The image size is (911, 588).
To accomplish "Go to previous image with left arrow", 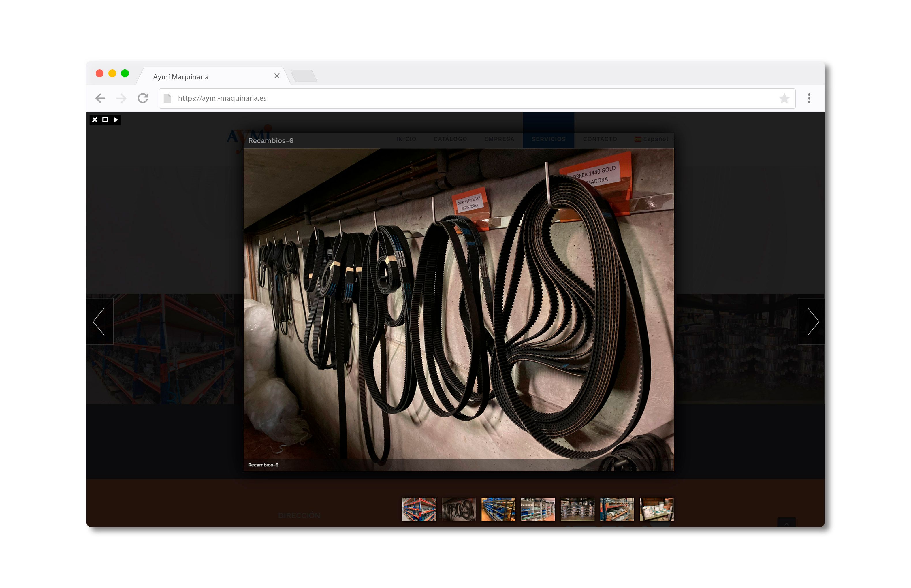I will [100, 321].
